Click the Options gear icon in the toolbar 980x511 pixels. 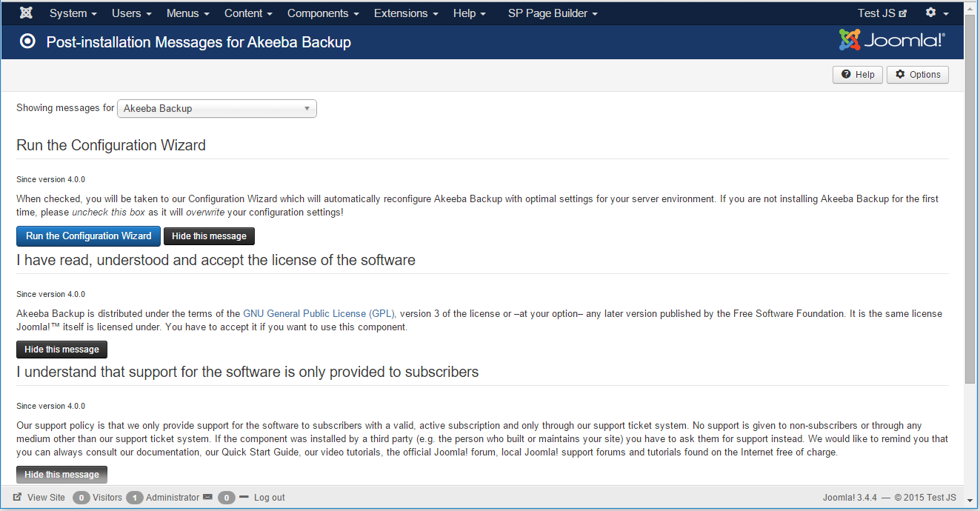pyautogui.click(x=901, y=74)
